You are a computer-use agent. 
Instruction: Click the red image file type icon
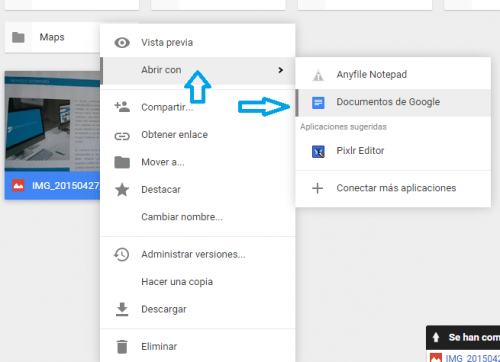[x=18, y=185]
